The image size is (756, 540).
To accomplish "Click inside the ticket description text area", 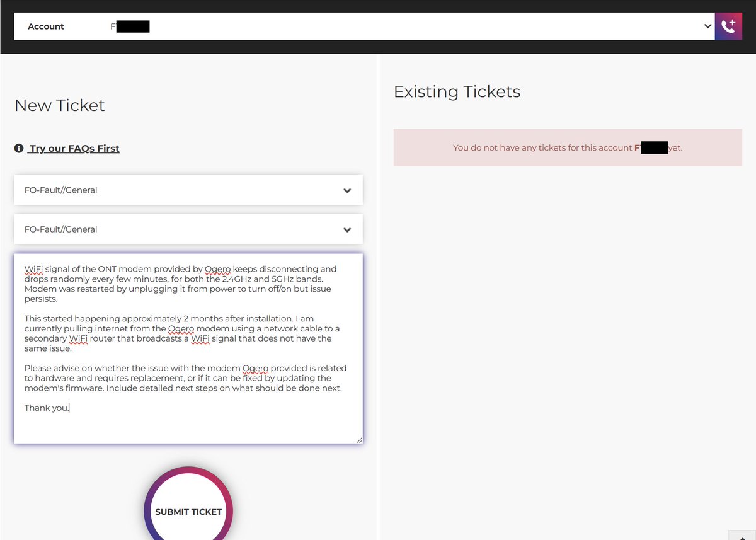I will point(188,348).
